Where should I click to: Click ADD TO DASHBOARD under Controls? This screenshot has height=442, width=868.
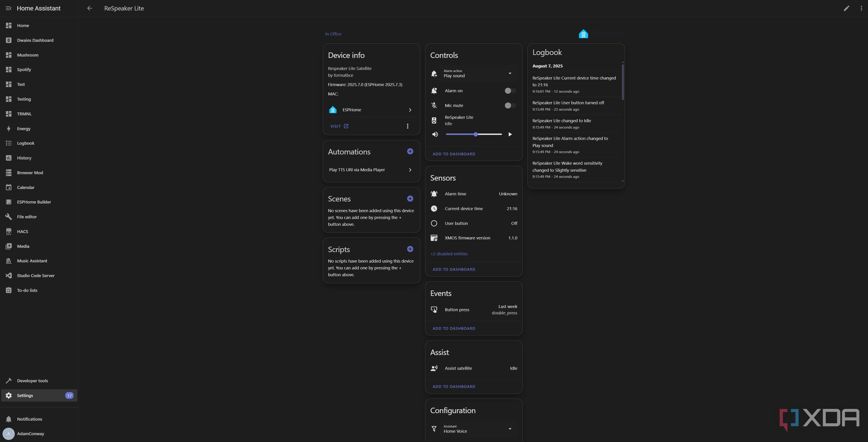tap(454, 154)
